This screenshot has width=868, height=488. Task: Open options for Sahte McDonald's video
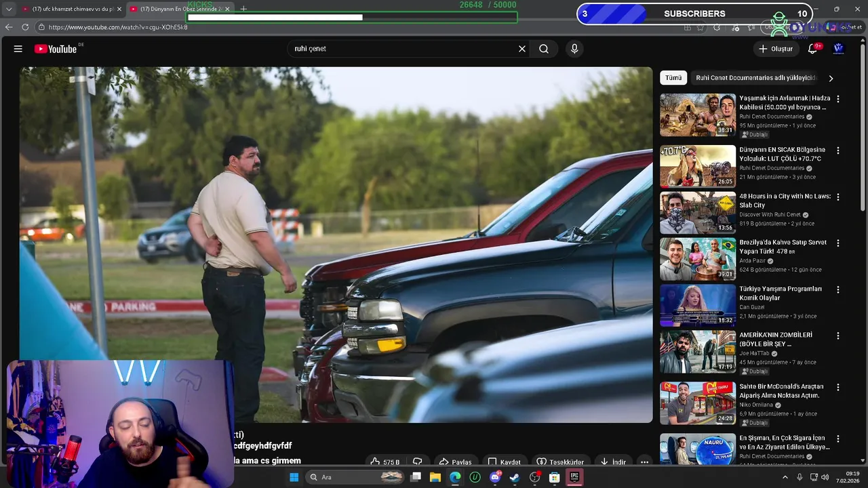pyautogui.click(x=838, y=387)
